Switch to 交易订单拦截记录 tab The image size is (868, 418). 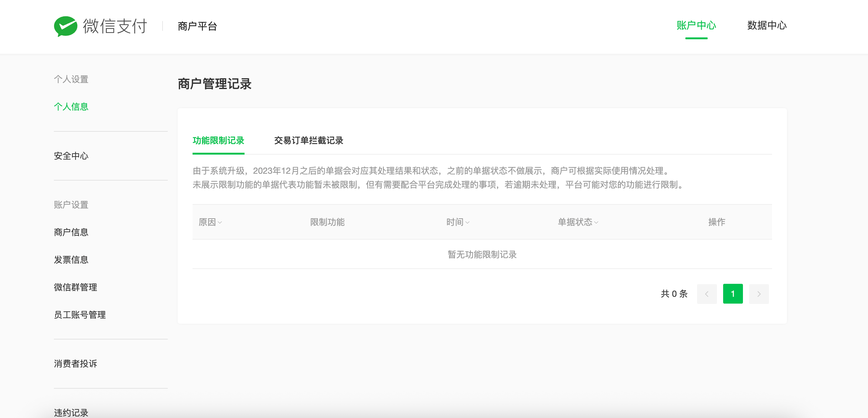(308, 140)
